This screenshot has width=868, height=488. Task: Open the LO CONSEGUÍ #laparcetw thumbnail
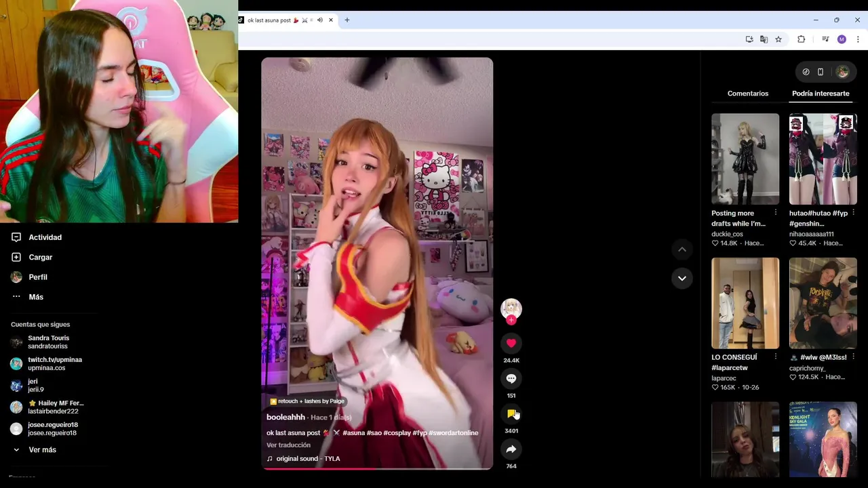click(x=745, y=303)
